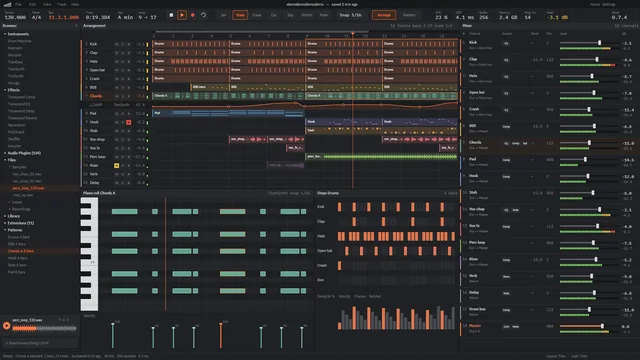Show the Velocity lane in Step Drums
The width and height of the screenshot is (640, 360).
(344, 296)
